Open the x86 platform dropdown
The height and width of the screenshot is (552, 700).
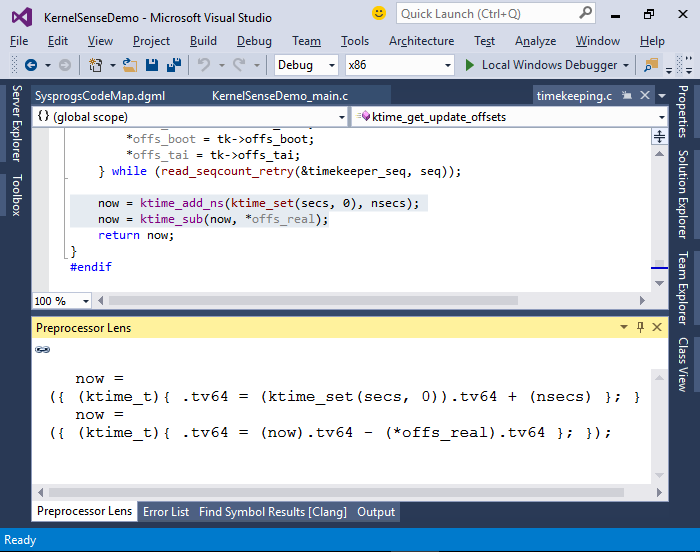pos(447,65)
